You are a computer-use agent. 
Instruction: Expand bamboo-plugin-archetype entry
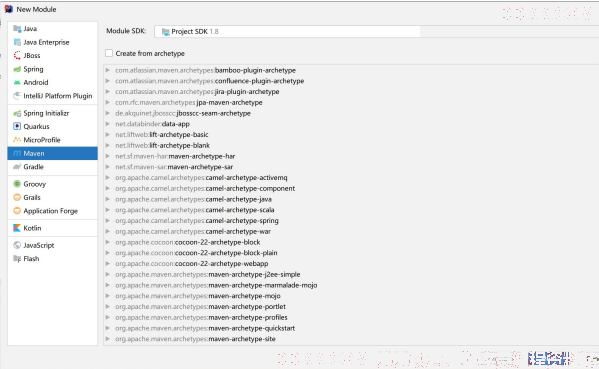tap(108, 70)
